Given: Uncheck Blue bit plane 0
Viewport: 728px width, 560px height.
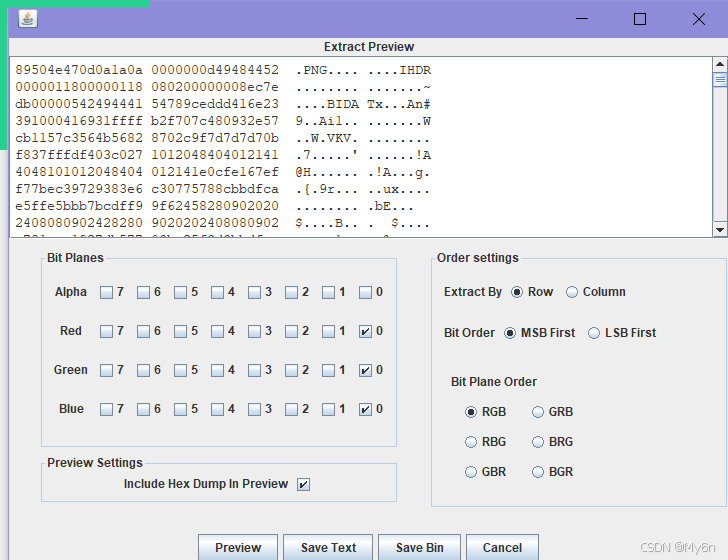Looking at the screenshot, I should 365,409.
